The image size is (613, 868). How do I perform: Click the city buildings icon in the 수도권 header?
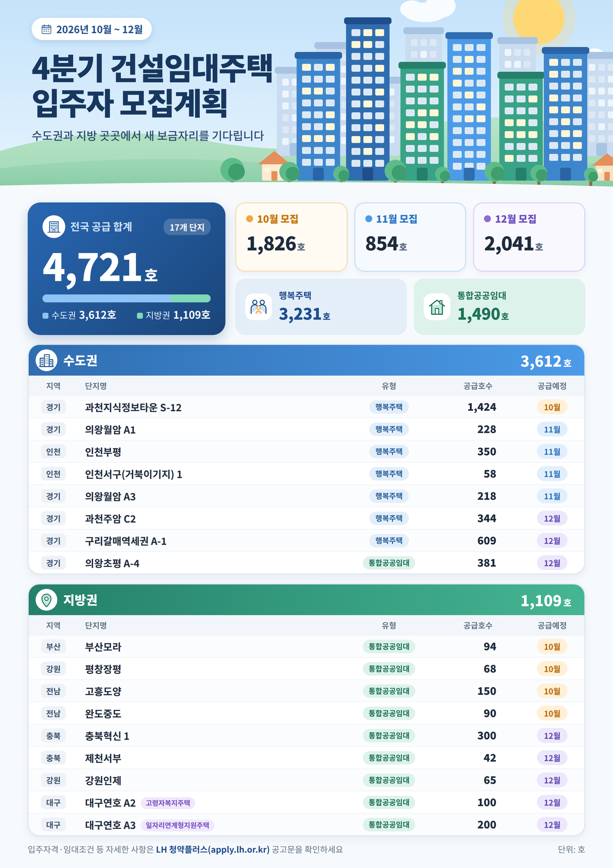46,360
